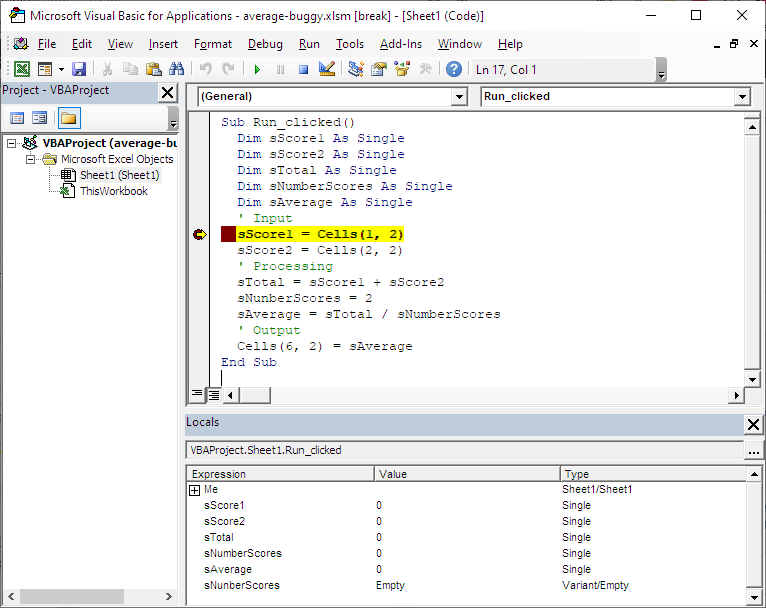Image resolution: width=766 pixels, height=608 pixels.
Task: Click the Paste clipboard icon
Action: [153, 69]
